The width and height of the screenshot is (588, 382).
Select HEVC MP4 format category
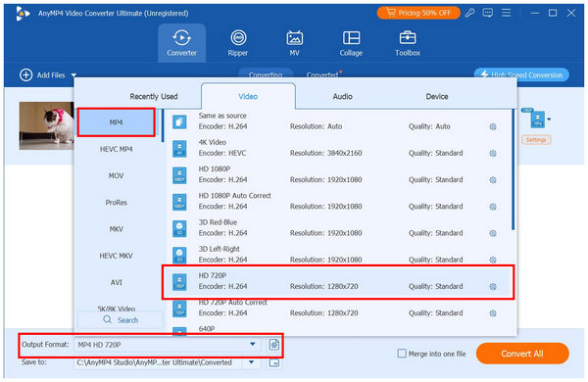[x=116, y=149]
